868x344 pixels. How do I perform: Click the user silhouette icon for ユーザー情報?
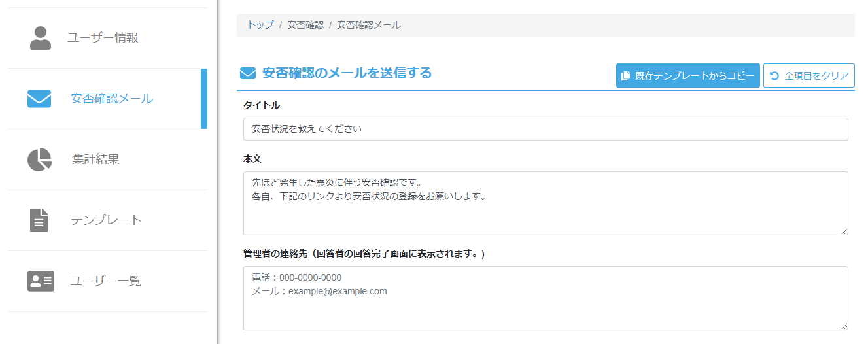click(41, 38)
